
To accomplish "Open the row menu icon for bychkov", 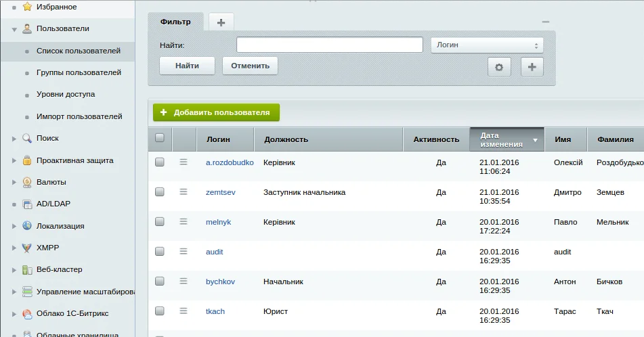I will pyautogui.click(x=184, y=282).
